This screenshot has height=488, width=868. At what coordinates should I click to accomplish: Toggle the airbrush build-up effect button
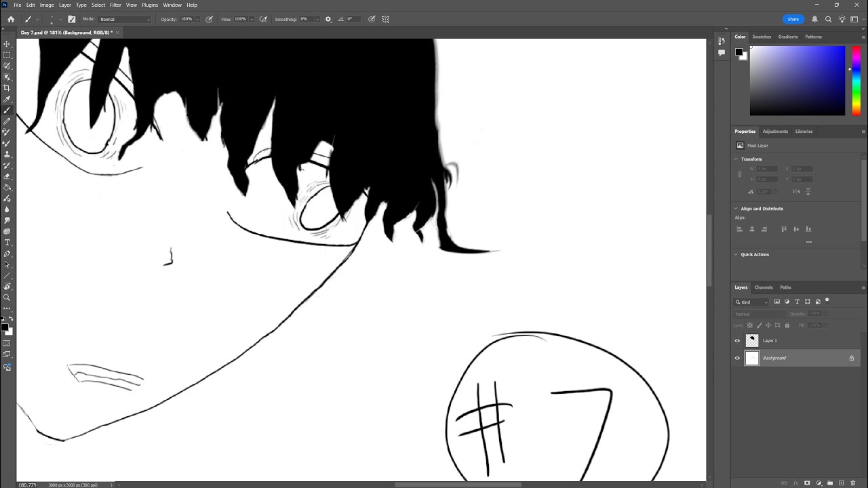263,19
